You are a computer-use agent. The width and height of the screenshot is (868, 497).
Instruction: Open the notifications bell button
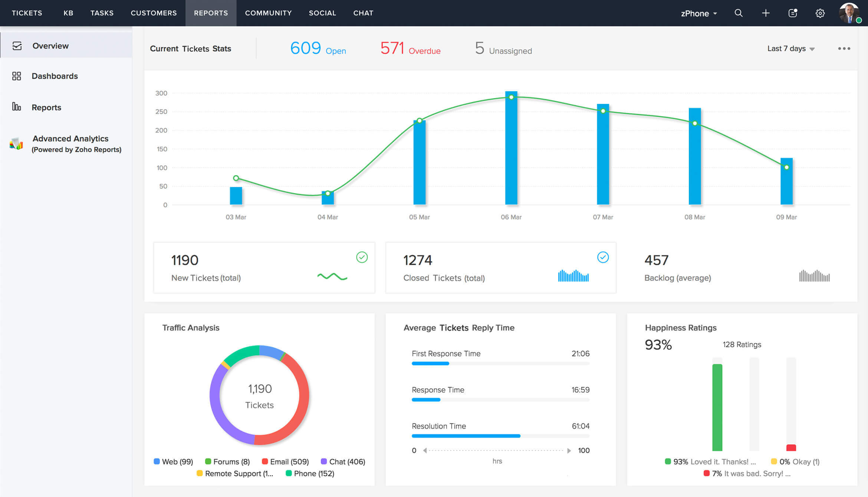[x=793, y=13]
